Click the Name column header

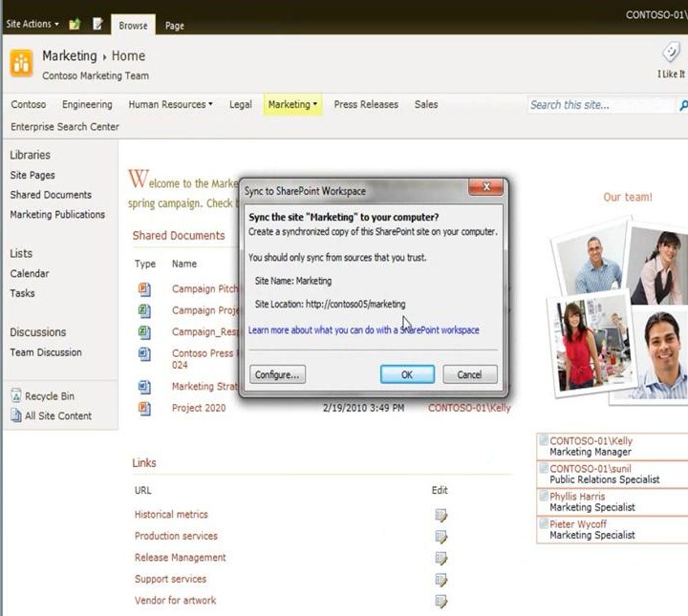[184, 264]
